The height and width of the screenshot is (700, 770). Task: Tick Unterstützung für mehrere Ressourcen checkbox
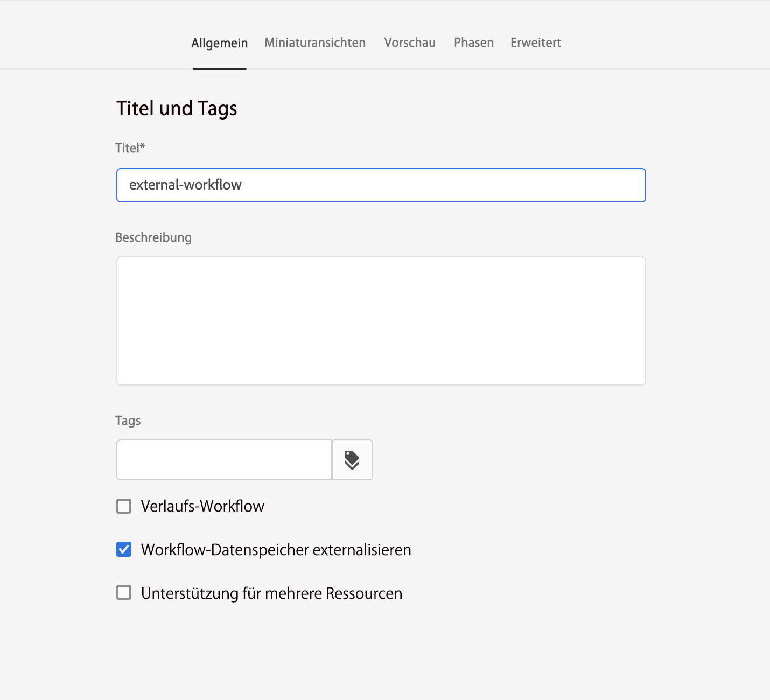pos(124,593)
